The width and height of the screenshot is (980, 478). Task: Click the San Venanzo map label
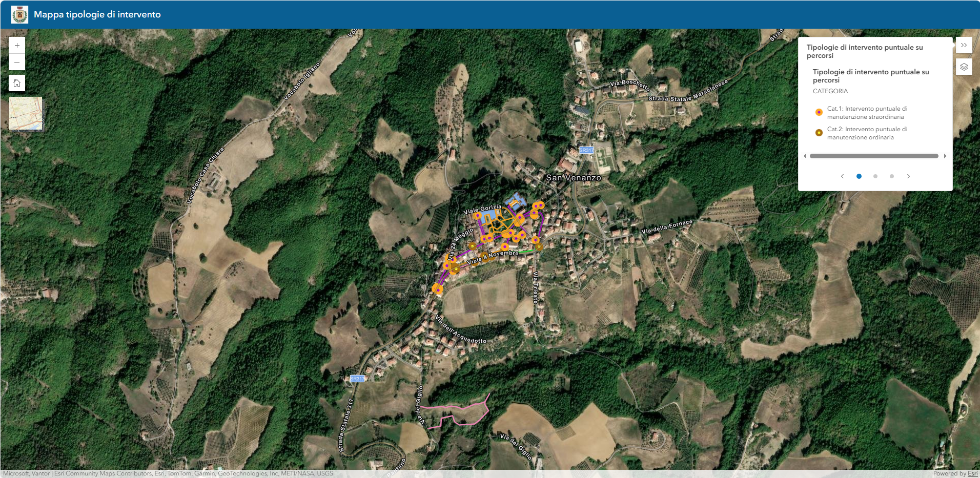[x=573, y=178]
